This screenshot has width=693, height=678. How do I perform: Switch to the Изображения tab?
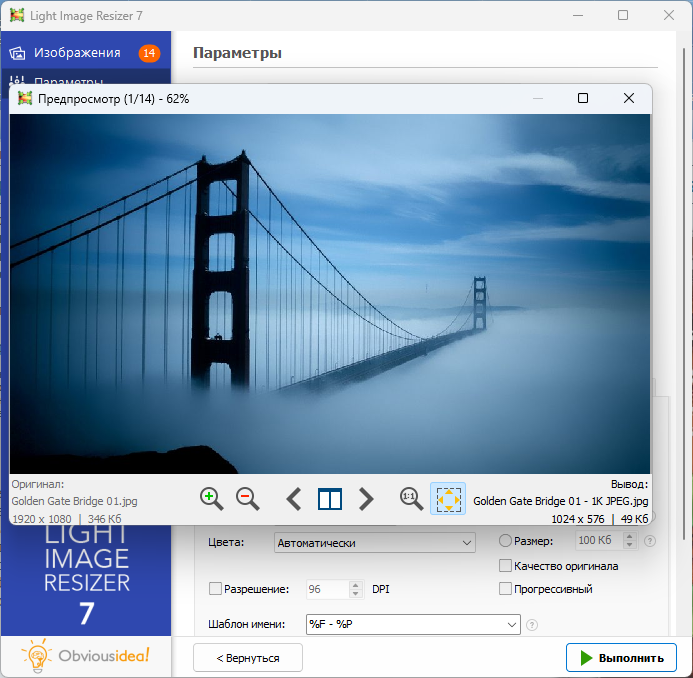pos(77,53)
